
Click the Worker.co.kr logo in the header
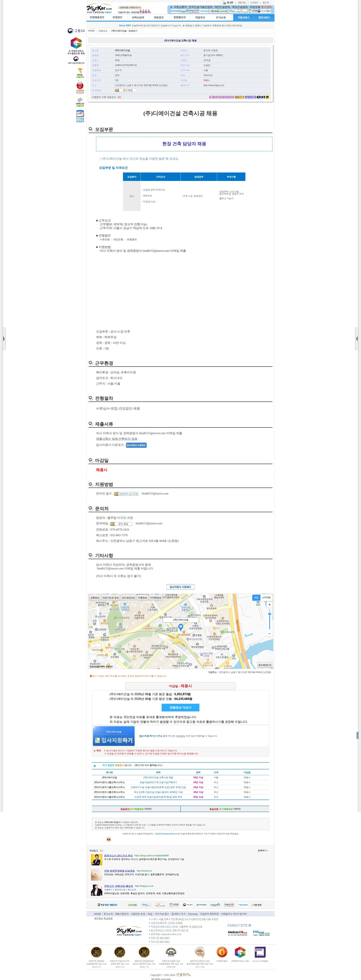click(x=99, y=9)
